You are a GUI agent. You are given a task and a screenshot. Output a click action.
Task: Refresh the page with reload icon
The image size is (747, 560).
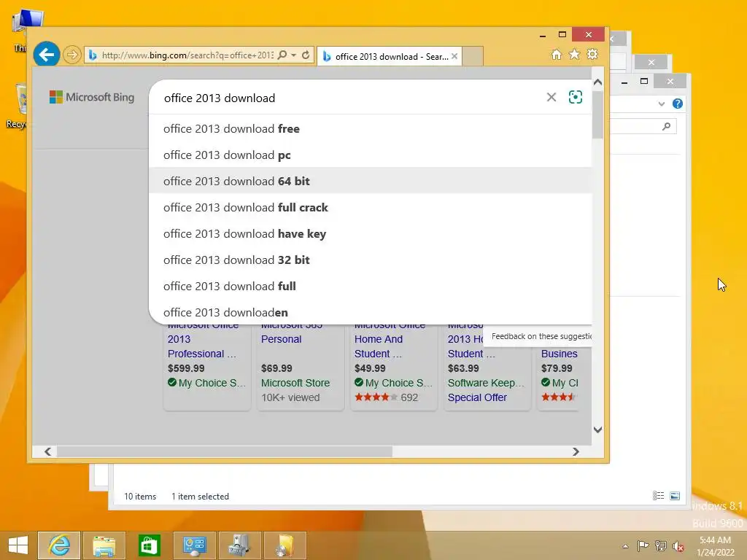[306, 55]
